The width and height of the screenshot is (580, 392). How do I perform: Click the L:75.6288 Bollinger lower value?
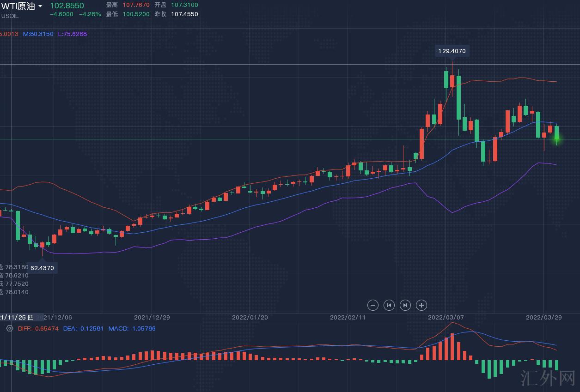(x=72, y=34)
